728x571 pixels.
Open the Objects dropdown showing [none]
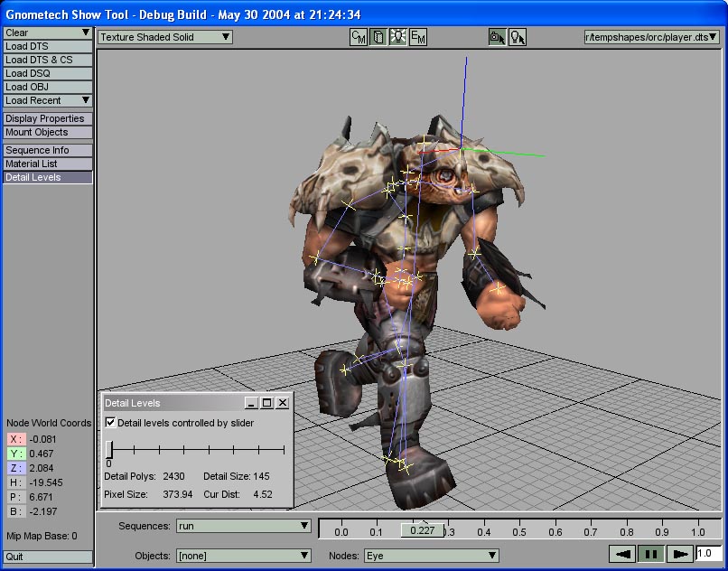243,556
